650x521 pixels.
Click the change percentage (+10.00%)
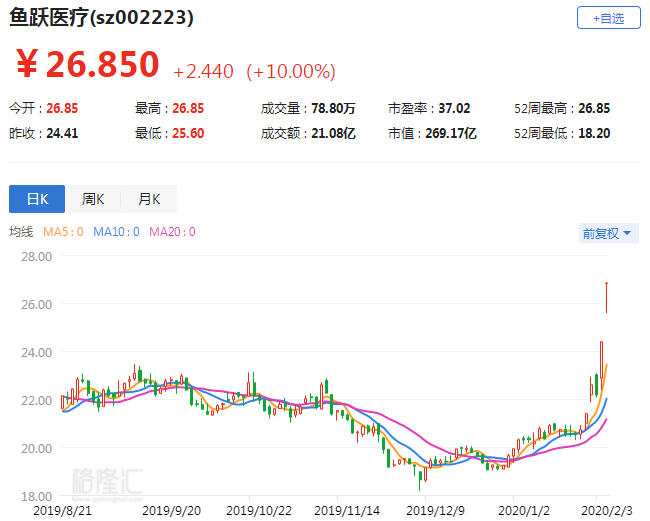coord(291,71)
